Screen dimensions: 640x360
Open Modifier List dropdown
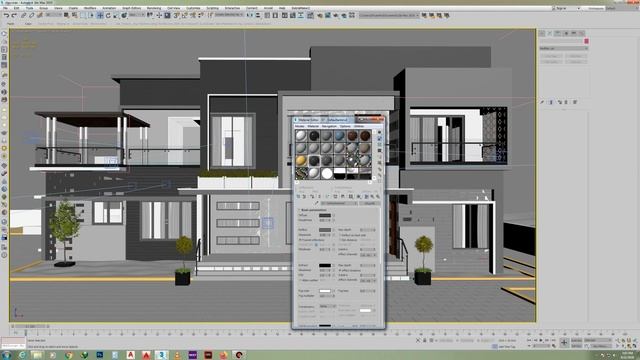(x=563, y=48)
